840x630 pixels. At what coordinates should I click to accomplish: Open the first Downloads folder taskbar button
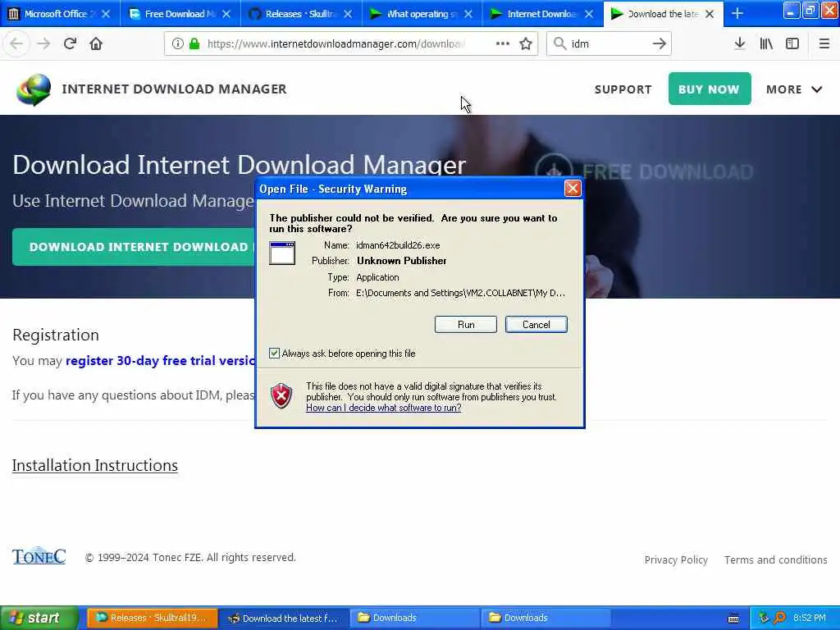tap(416, 619)
